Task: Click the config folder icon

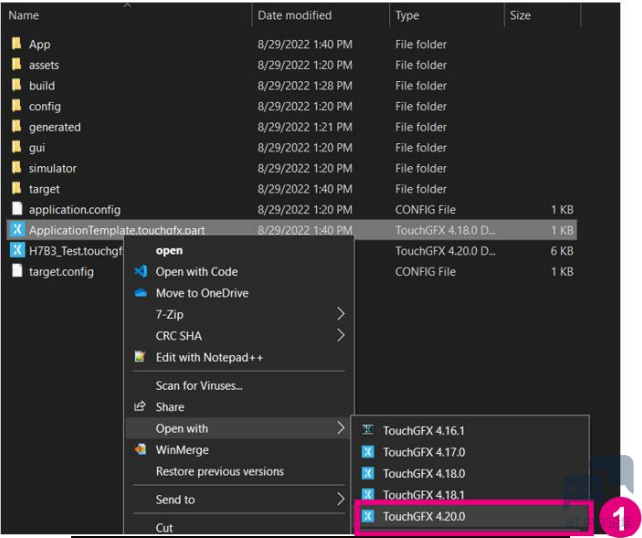Action: coord(16,106)
